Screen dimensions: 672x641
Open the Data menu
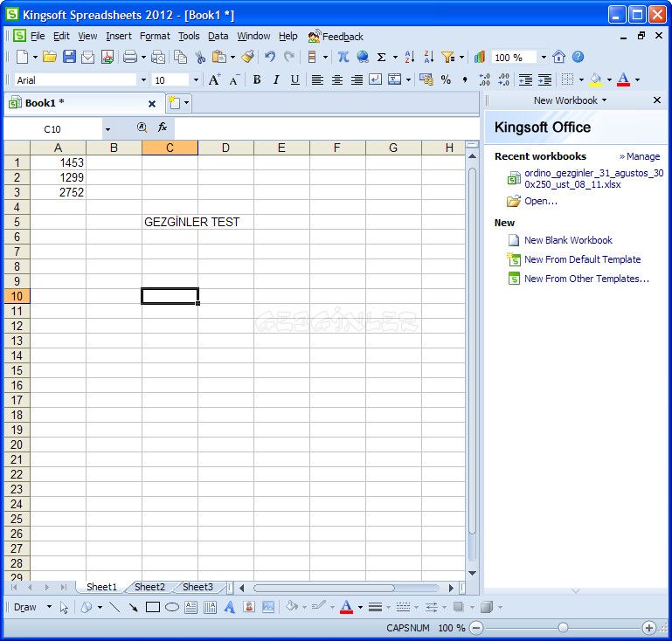(x=218, y=36)
